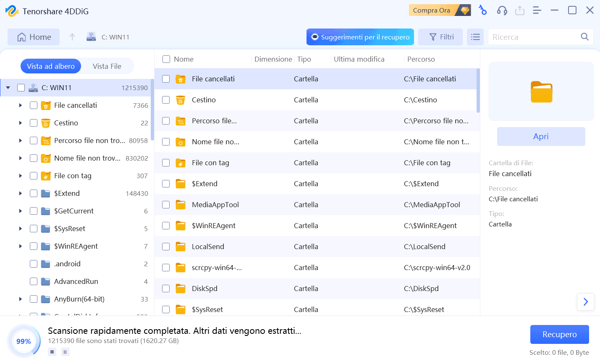Viewport: 600px width, 364px height.
Task: Open the hamburger menu icon in title bar
Action: pos(537,10)
